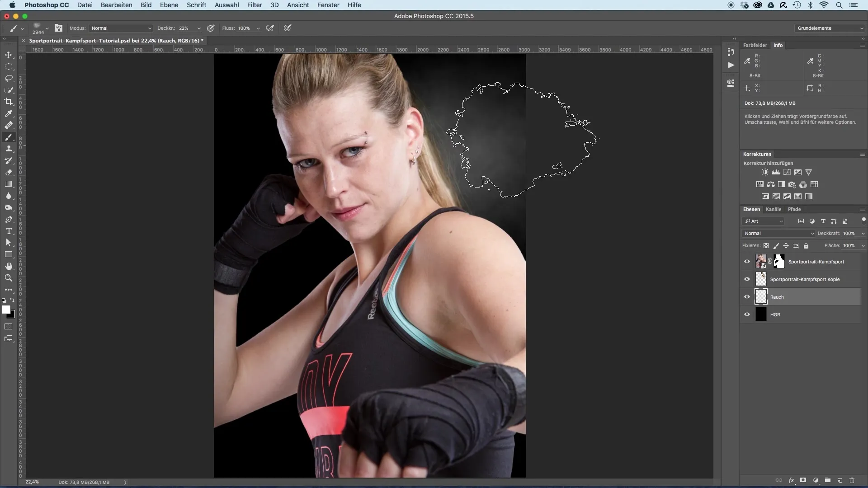
Task: Add a layer mask button
Action: click(803, 480)
